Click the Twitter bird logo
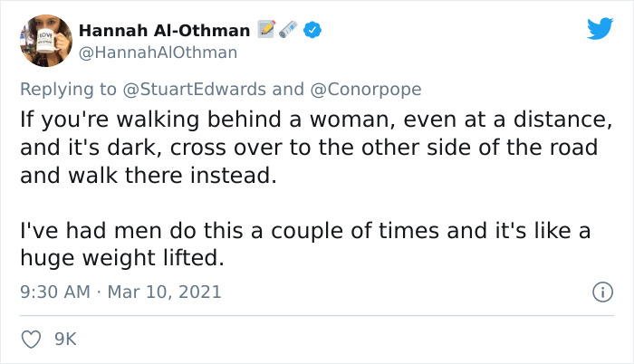 click(x=600, y=28)
